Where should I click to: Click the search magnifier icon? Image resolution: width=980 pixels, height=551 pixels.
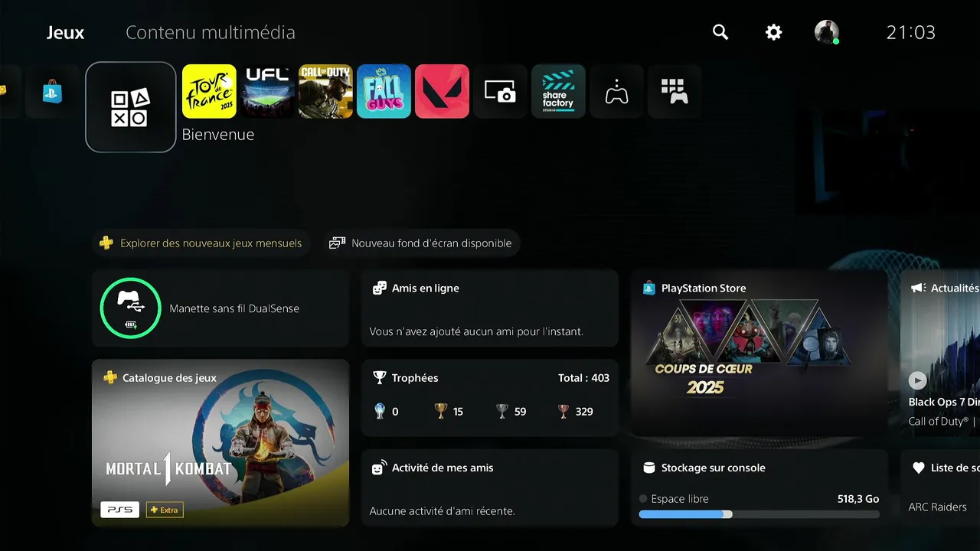pyautogui.click(x=720, y=32)
